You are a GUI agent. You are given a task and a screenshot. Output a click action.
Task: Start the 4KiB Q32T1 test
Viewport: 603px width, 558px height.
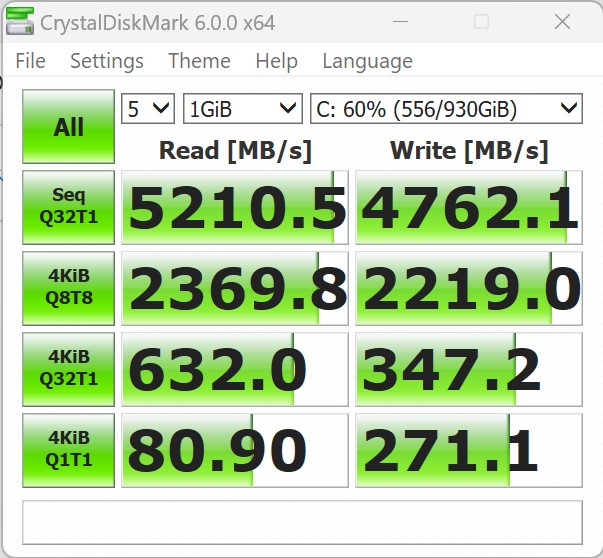68,369
